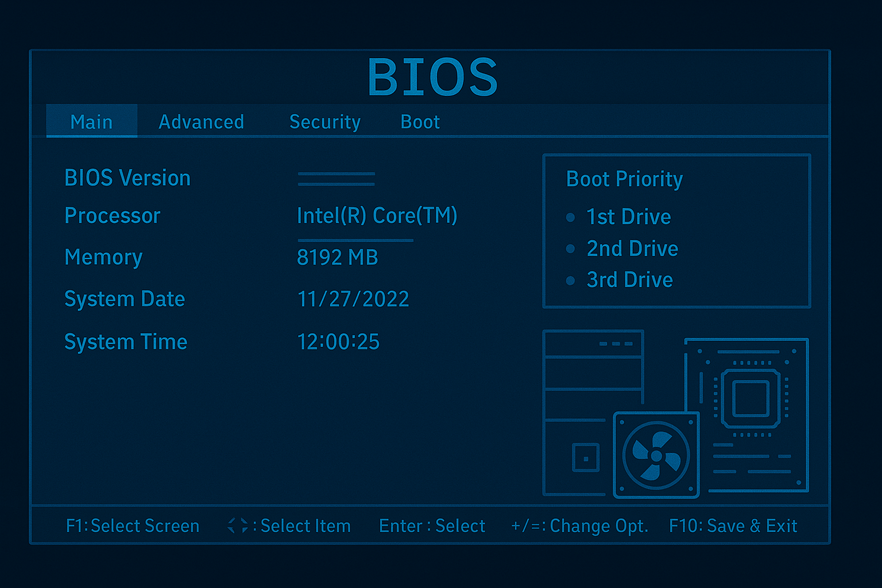Select the 1st Drive bullet

click(570, 217)
